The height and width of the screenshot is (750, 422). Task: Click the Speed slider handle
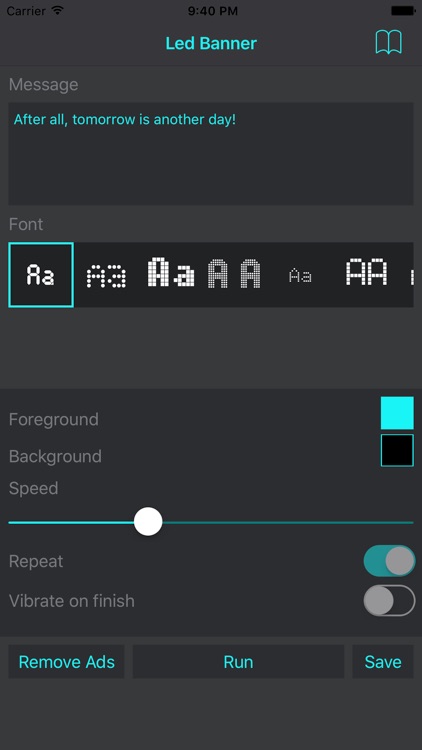(148, 521)
